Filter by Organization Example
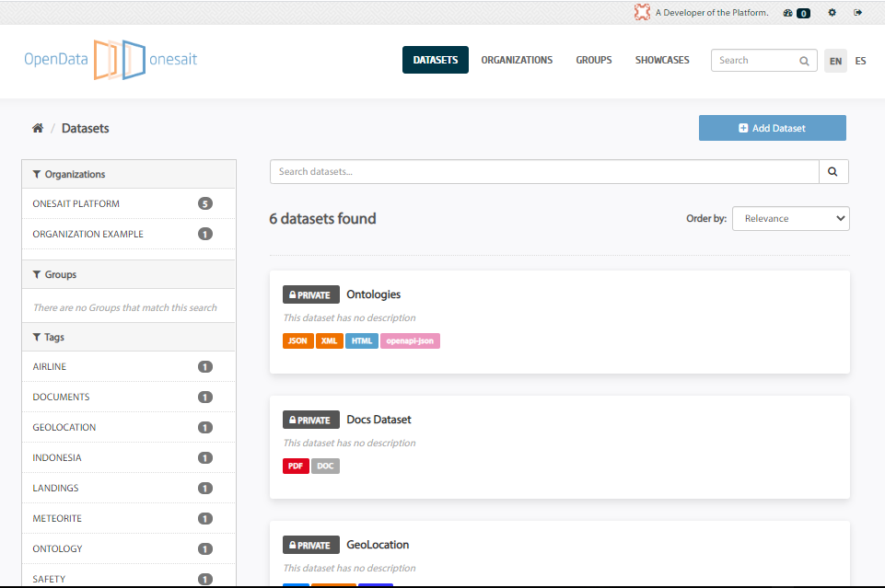Viewport: 885px width, 588px height. (x=129, y=234)
